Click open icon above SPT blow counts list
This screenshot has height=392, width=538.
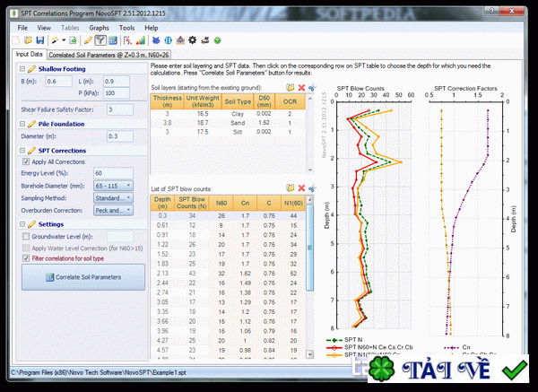(290, 187)
